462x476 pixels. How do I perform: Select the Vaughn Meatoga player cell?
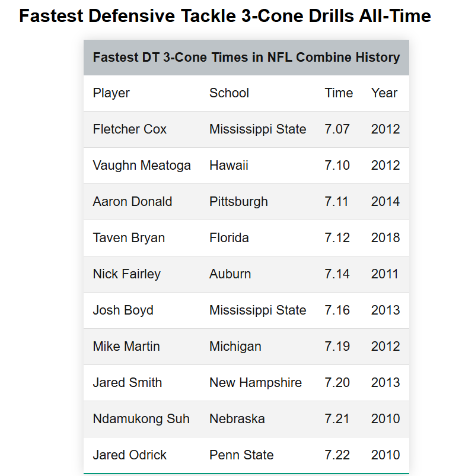click(142, 166)
